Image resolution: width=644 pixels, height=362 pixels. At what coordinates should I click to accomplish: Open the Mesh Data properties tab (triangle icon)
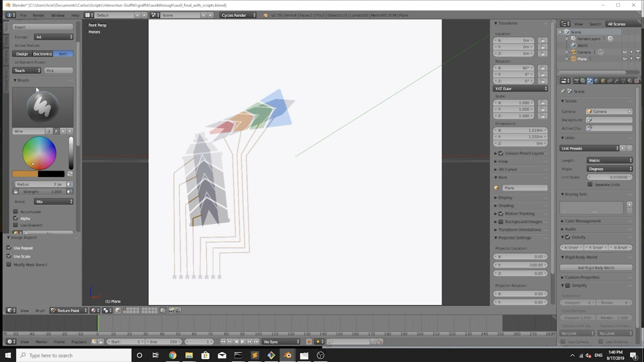click(x=623, y=81)
